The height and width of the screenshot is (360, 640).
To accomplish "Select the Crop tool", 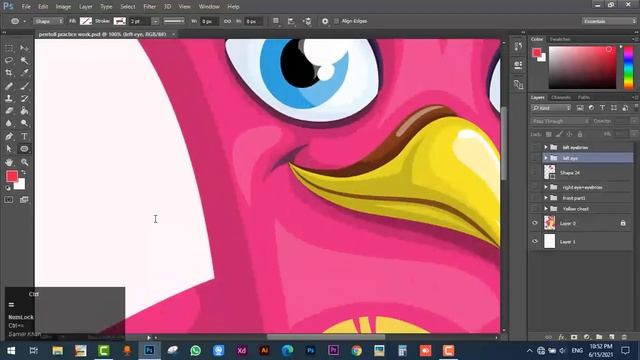I will pyautogui.click(x=9, y=73).
